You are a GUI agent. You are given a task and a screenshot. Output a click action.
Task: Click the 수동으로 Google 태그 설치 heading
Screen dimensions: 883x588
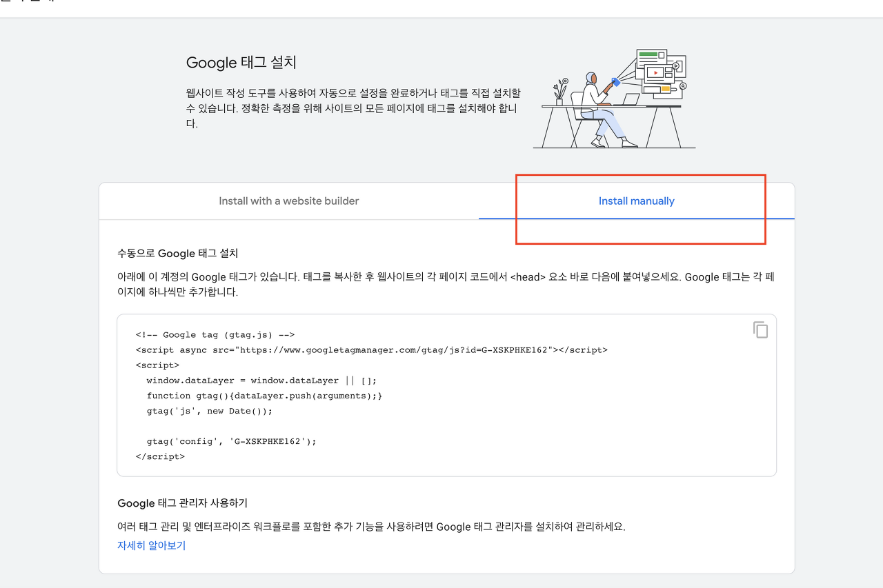178,254
